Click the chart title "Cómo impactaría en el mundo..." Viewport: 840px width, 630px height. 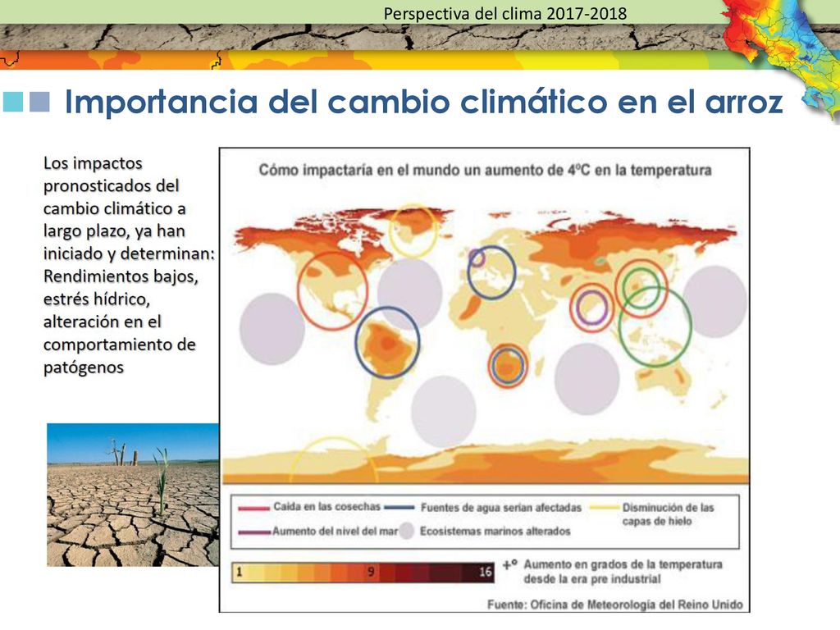coord(485,171)
